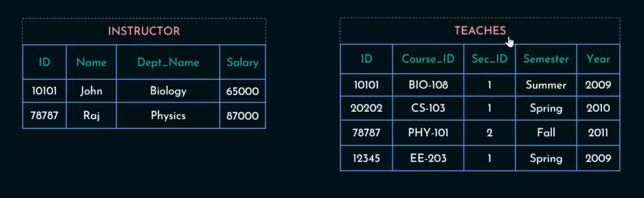The height and width of the screenshot is (198, 644).
Task: Select the Course_ID column header
Action: tap(428, 59)
